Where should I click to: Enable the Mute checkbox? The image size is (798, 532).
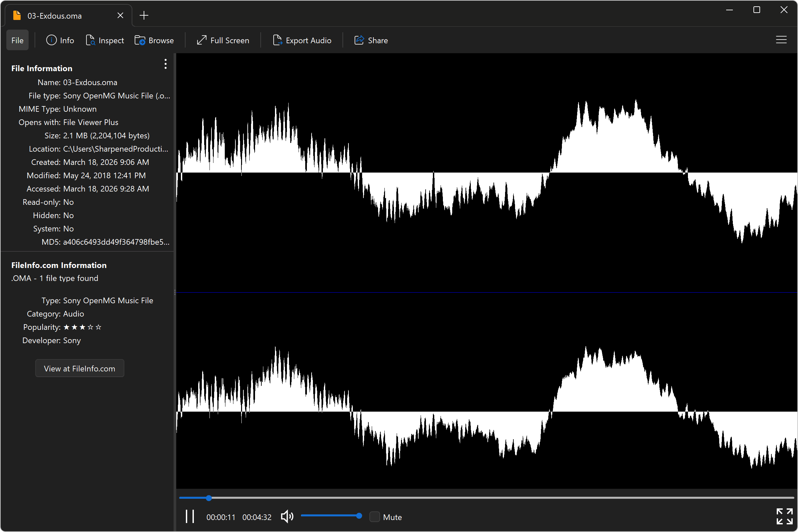pos(375,517)
